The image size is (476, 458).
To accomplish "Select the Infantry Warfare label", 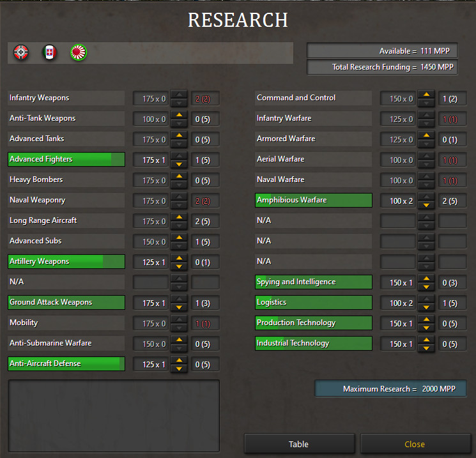I will click(314, 118).
